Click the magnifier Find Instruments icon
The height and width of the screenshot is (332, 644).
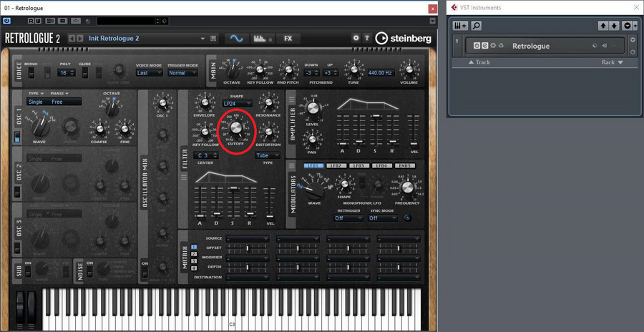[x=476, y=25]
